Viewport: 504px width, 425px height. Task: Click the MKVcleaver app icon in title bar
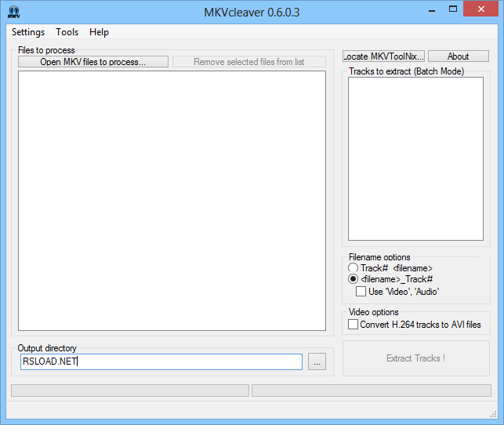(14, 13)
